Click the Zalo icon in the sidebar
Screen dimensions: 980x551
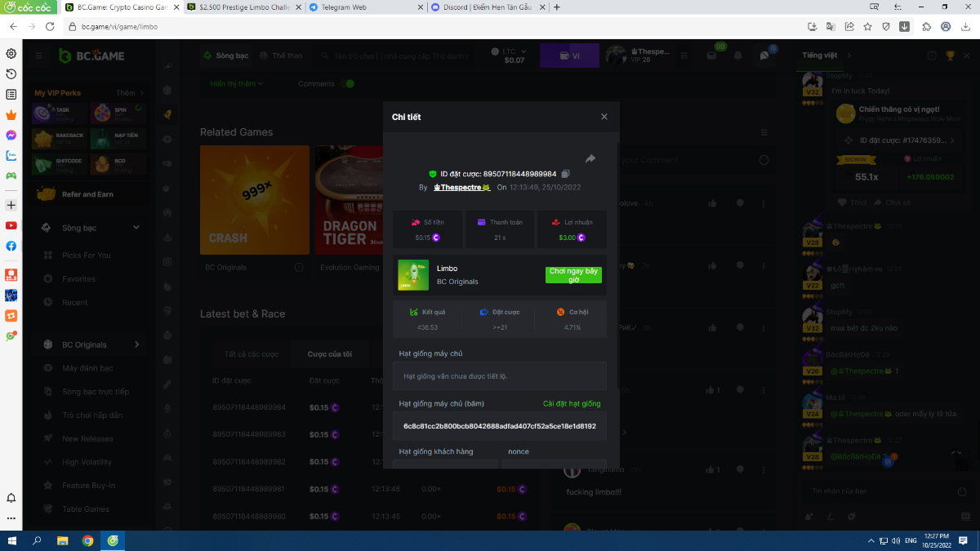tap(11, 155)
